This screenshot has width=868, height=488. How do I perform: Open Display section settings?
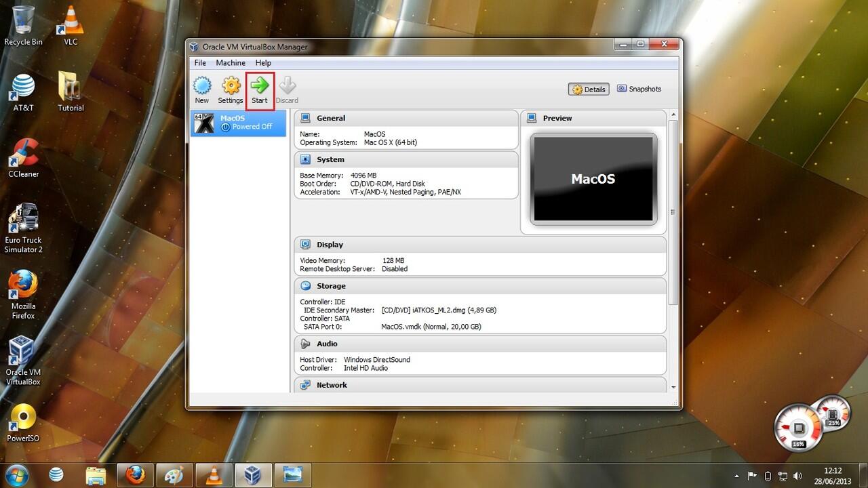pyautogui.click(x=330, y=245)
